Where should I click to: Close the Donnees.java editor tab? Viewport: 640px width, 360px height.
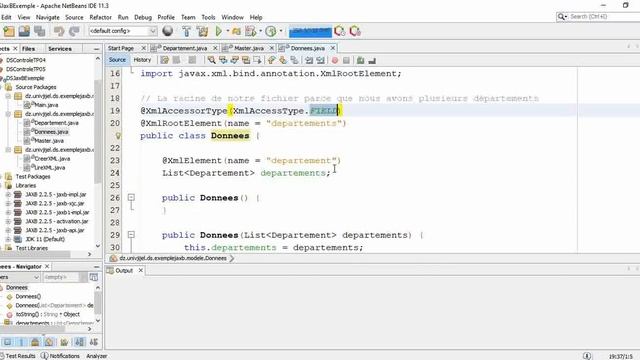point(333,48)
